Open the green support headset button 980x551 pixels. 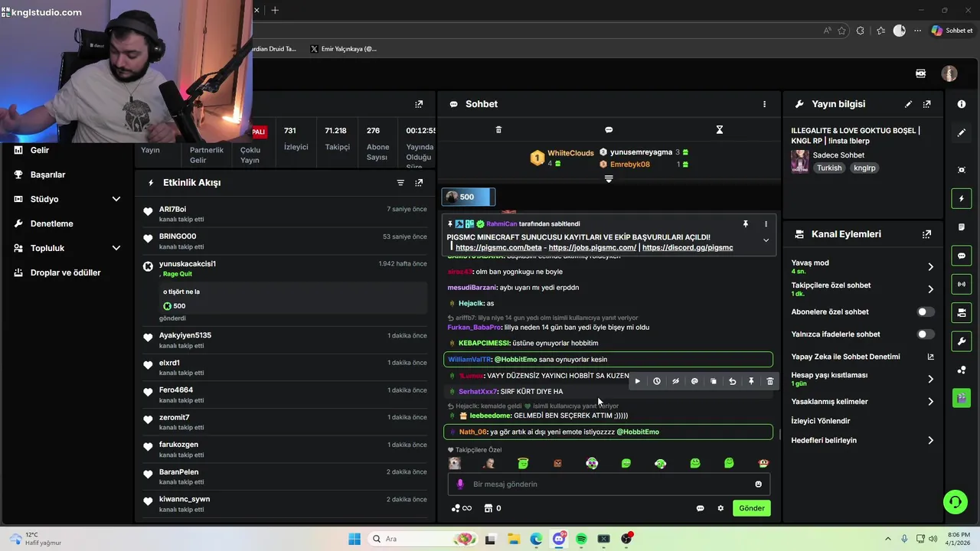coord(955,502)
